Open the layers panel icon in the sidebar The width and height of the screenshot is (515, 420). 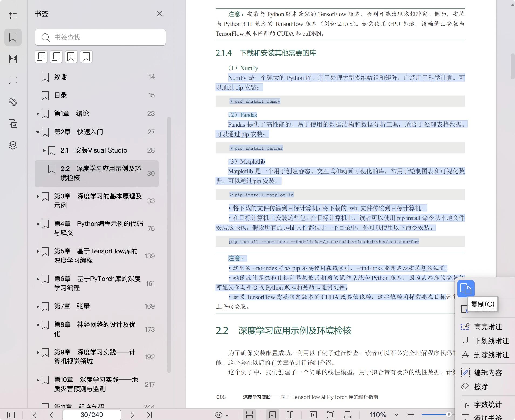[13, 145]
